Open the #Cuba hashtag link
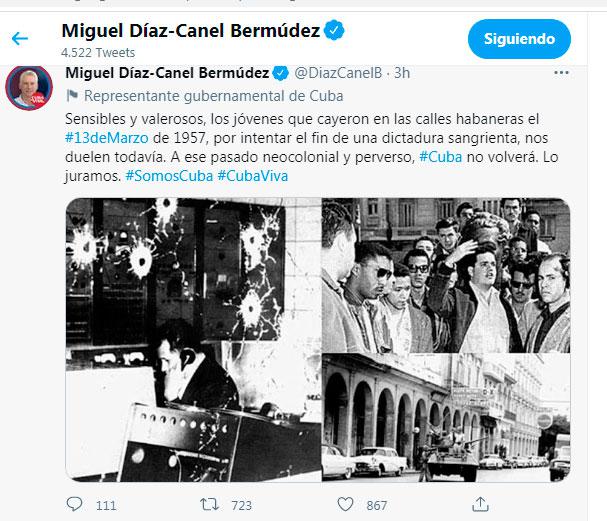Screen dimensions: 607x521 (x=441, y=157)
